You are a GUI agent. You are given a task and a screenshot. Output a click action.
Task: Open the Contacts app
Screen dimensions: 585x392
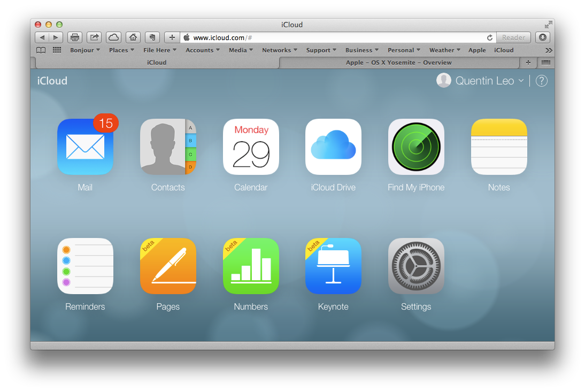tap(168, 147)
